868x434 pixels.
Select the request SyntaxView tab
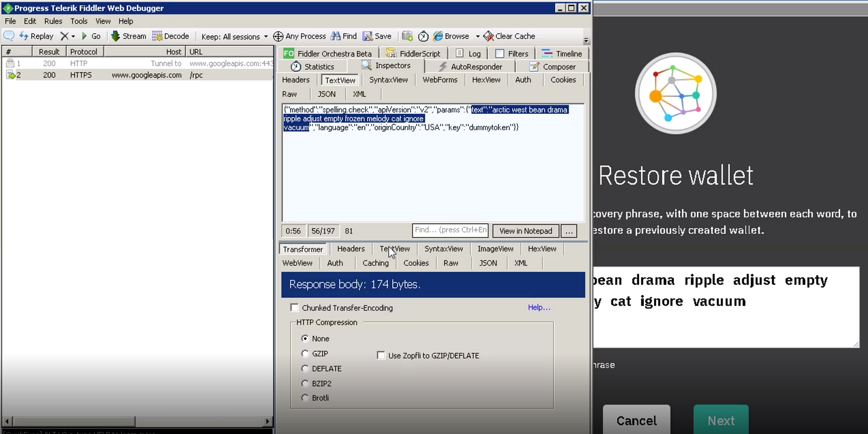388,80
